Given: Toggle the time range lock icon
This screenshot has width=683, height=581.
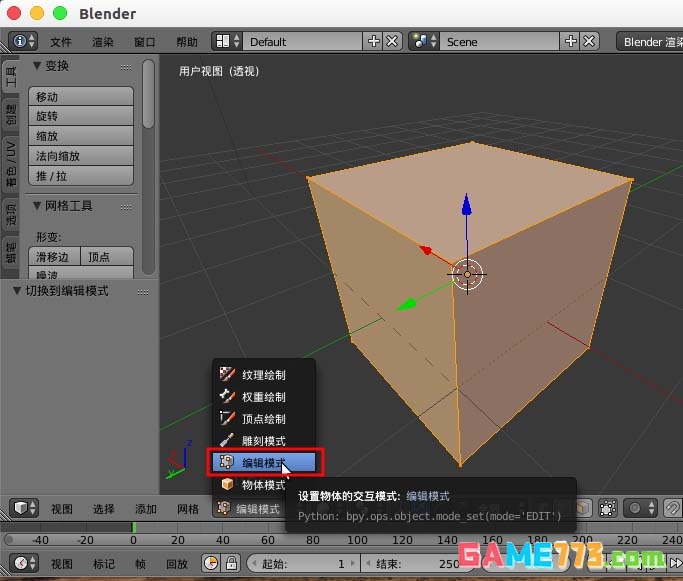Looking at the screenshot, I should click(231, 563).
